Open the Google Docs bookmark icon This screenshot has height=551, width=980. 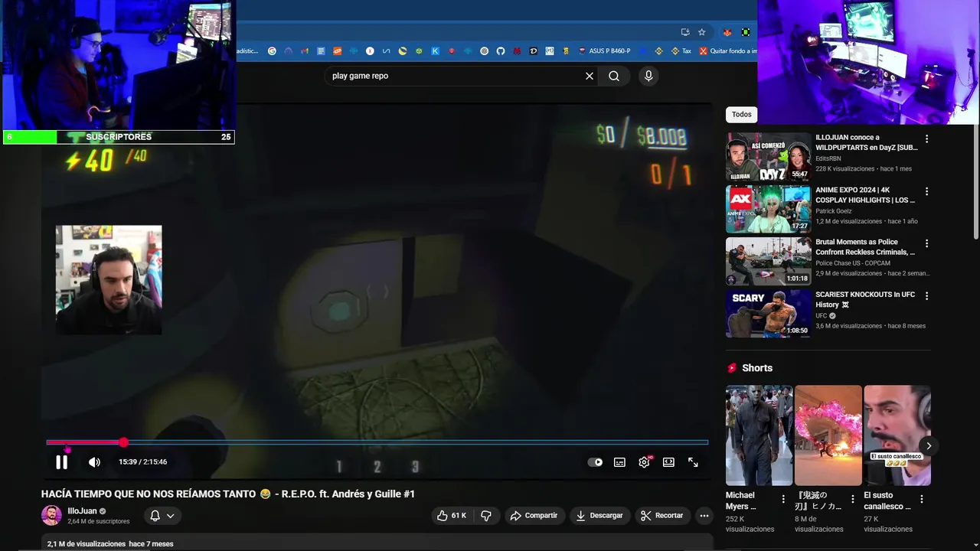click(321, 51)
